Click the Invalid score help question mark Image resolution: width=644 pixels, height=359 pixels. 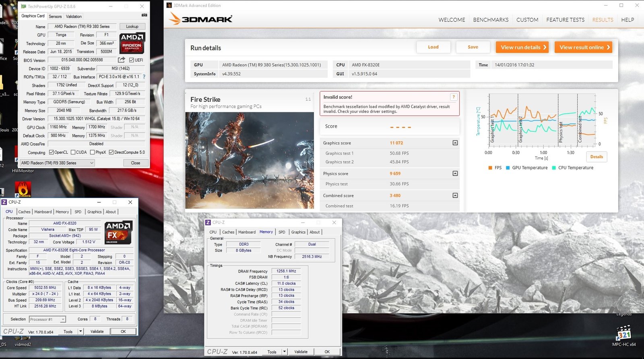pos(454,97)
